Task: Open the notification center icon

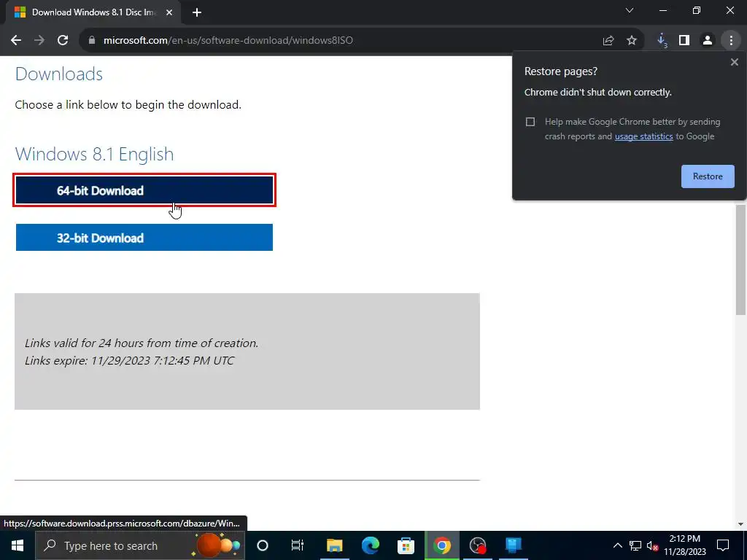Action: tap(723, 545)
